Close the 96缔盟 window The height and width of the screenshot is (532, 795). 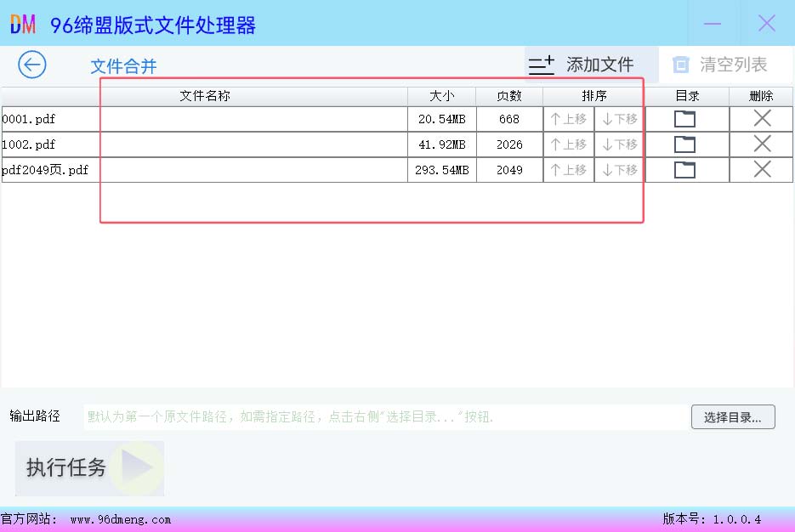click(x=767, y=23)
